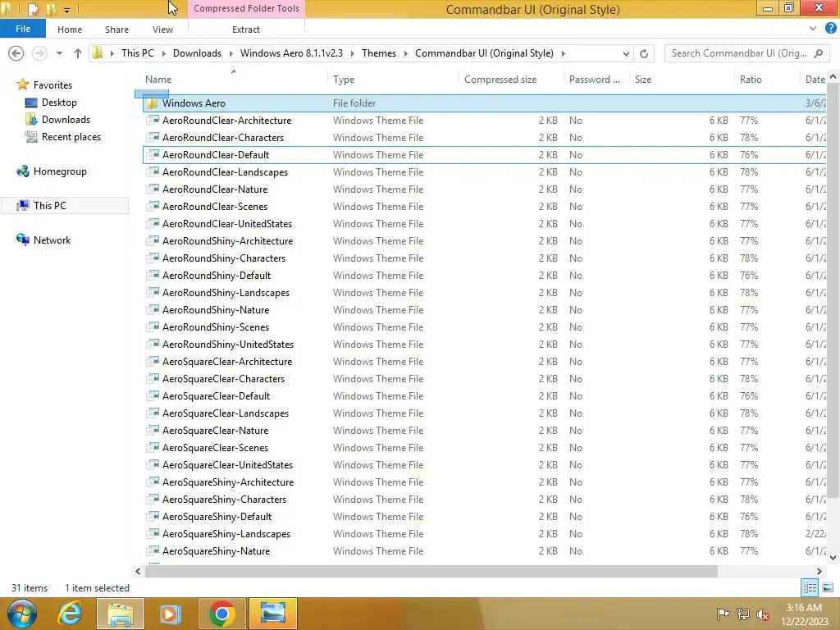Select This PC in the navigation pane
Viewport: 840px width, 630px height.
click(50, 206)
